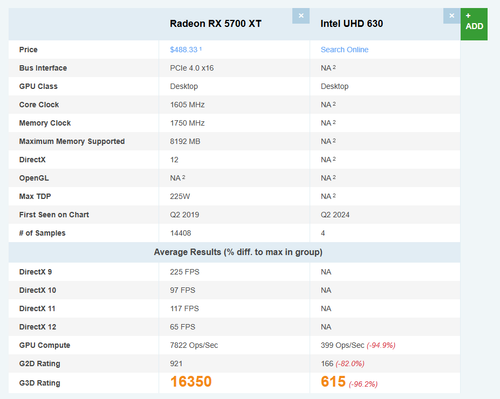This screenshot has height=399, width=500.
Task: Click the Bus Interface row label
Action: (x=43, y=68)
